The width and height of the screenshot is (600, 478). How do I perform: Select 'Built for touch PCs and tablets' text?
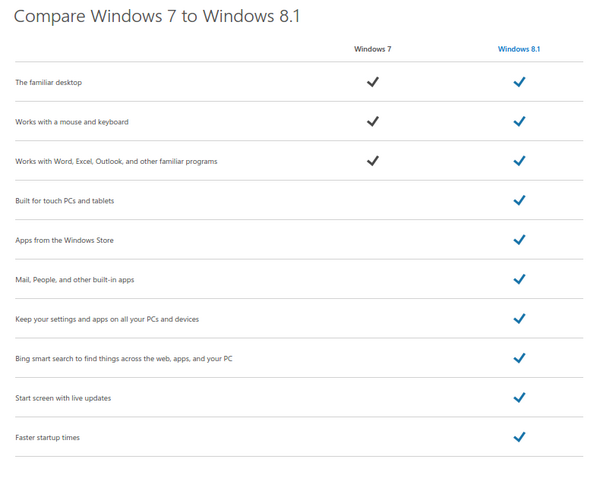pyautogui.click(x=65, y=201)
